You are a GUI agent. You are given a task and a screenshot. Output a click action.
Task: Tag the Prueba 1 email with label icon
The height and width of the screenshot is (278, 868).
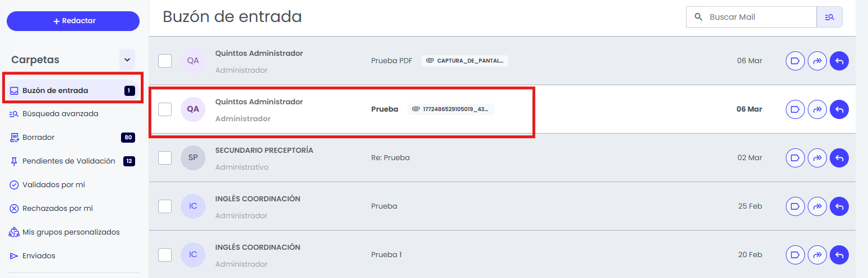tap(795, 255)
